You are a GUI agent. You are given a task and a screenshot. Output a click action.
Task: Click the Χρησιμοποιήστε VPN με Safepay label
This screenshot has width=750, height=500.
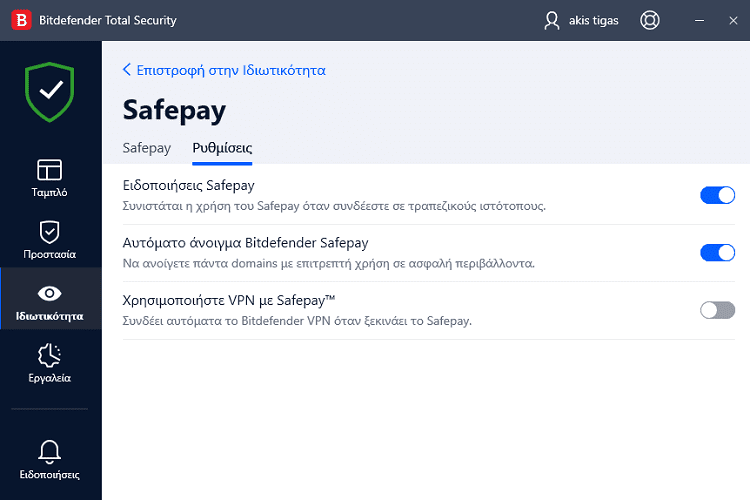[x=229, y=300]
